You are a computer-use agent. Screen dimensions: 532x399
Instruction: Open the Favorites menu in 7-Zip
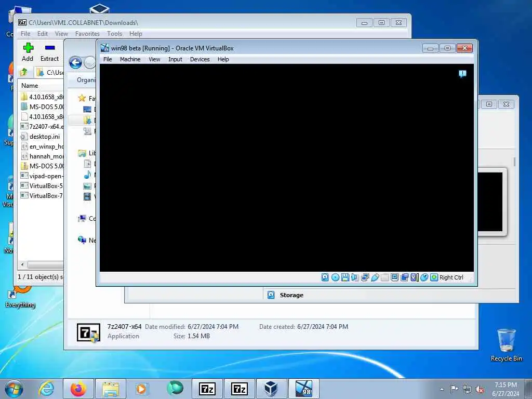tap(87, 34)
